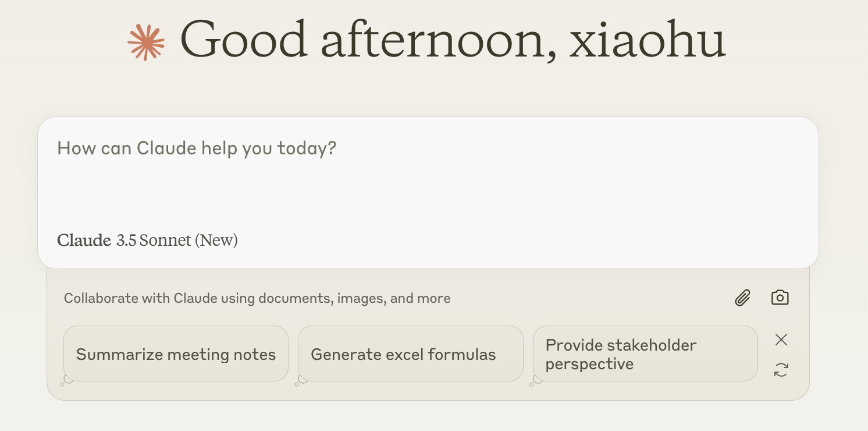This screenshot has height=431, width=868.
Task: Dismiss the suggestions with the X icon
Action: (781, 340)
